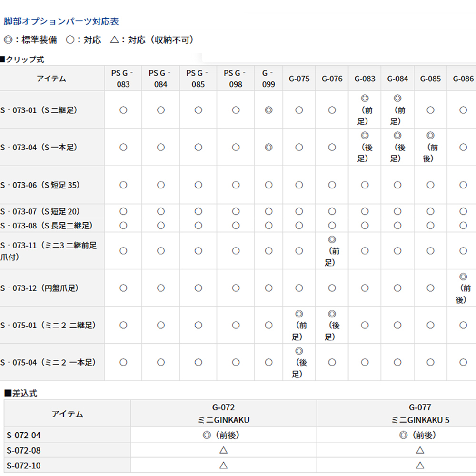
Task: Select the 前足 double-circle in S-073-11 row
Action: (332, 239)
